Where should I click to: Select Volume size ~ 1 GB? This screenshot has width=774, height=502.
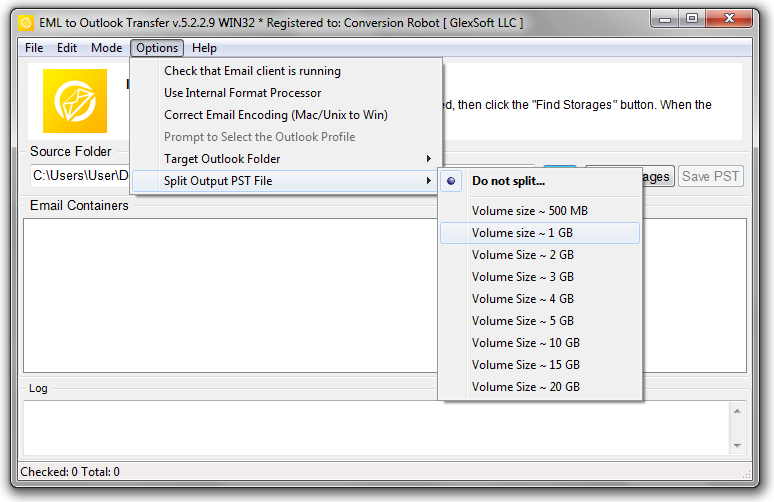(x=540, y=233)
